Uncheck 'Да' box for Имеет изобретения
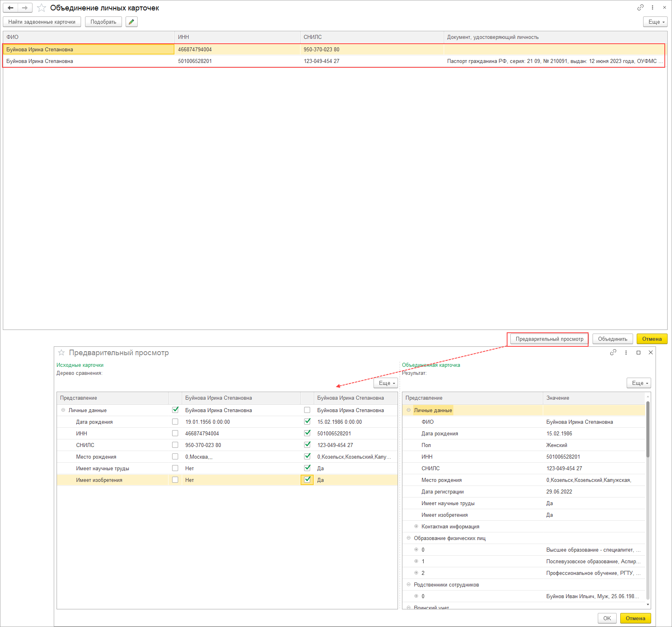 307,479
